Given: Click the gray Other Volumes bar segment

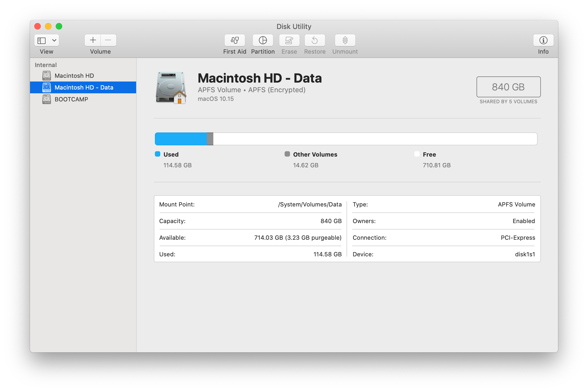Looking at the screenshot, I should pos(210,139).
